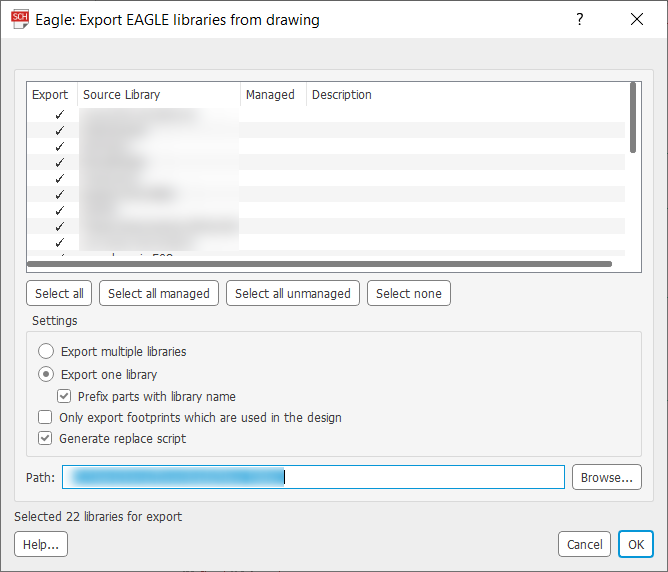Click the Select none button
This screenshot has height=572, width=668.
[409, 293]
